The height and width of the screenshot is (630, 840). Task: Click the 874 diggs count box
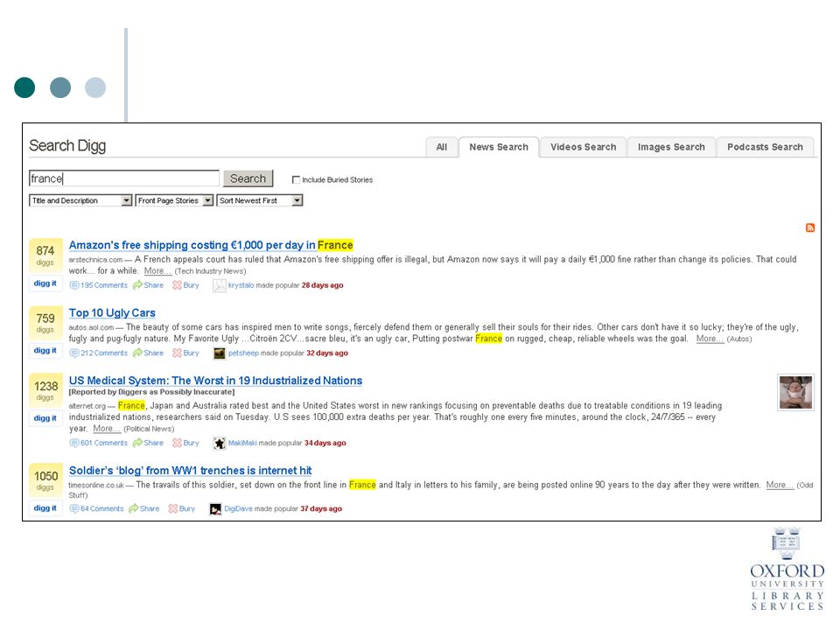(45, 256)
